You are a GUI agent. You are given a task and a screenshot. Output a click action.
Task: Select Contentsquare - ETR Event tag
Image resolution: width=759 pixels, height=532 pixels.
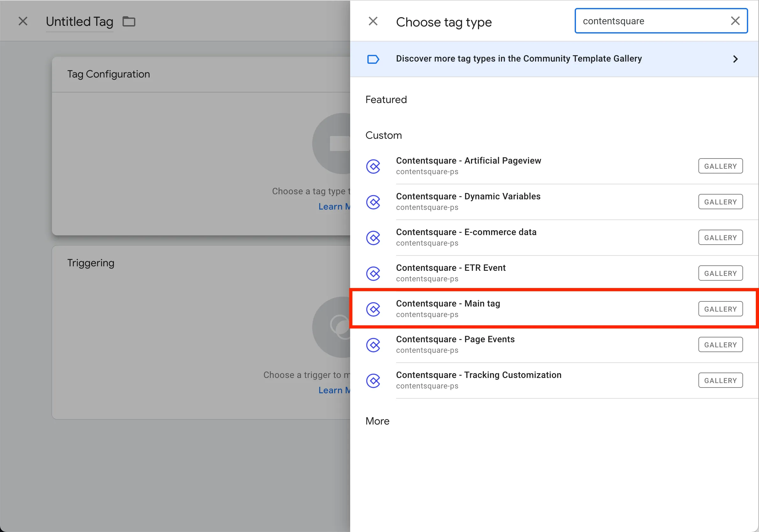(x=554, y=273)
